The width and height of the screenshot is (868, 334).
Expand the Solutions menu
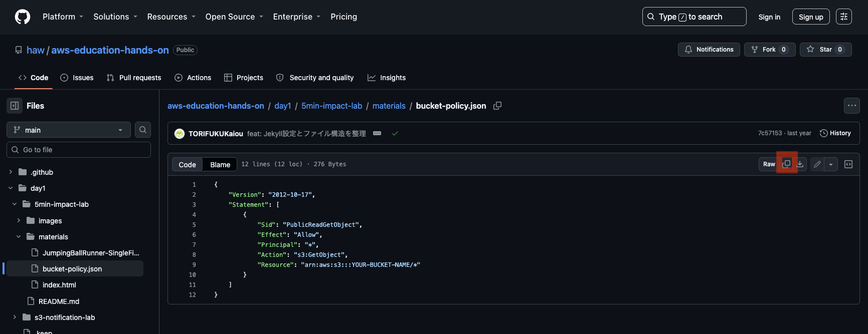click(115, 17)
